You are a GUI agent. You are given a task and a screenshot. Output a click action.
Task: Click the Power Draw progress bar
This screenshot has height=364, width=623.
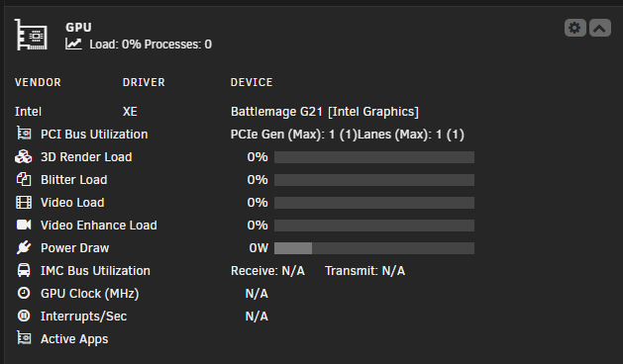point(374,248)
